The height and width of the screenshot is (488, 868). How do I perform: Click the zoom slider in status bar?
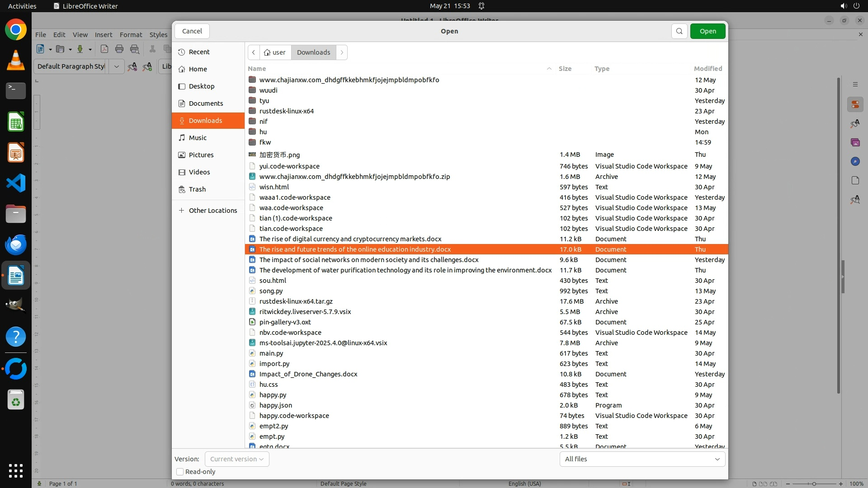[x=814, y=483]
